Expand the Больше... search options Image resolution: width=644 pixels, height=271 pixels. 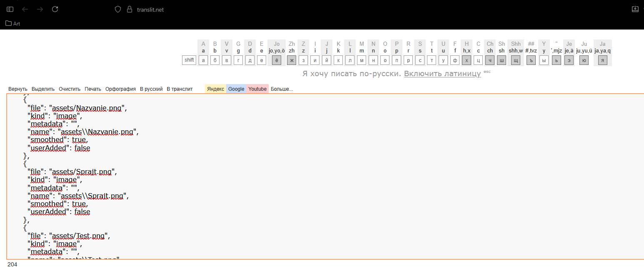(282, 89)
